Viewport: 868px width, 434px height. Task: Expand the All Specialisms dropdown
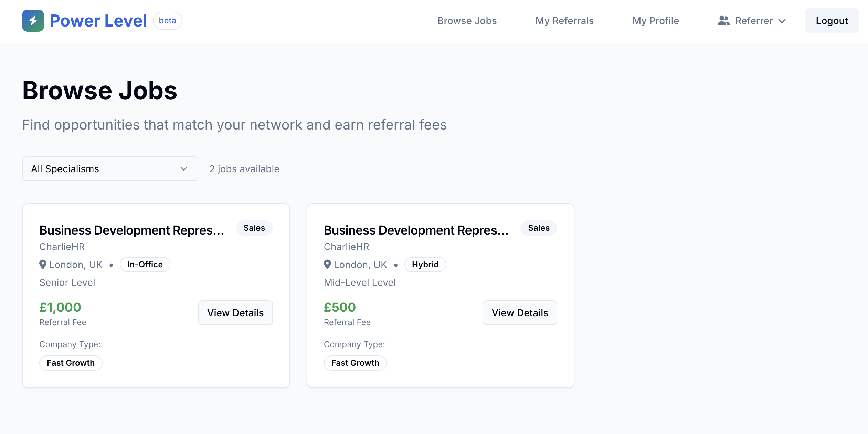coord(110,169)
